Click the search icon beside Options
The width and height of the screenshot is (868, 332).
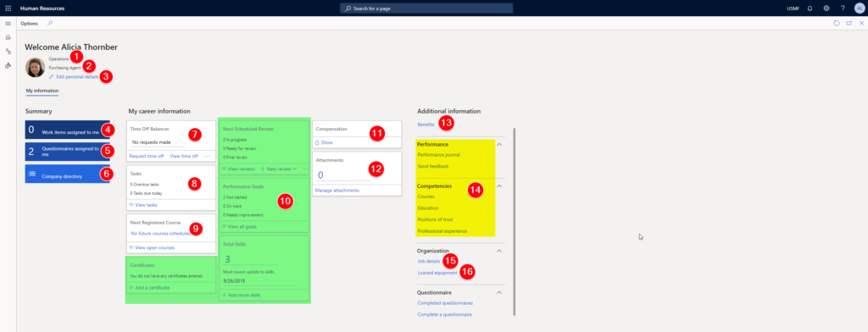pos(50,23)
